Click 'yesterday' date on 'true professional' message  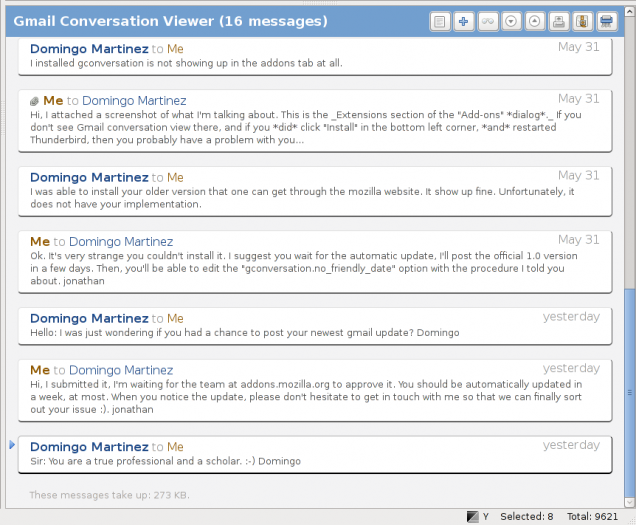coord(571,445)
